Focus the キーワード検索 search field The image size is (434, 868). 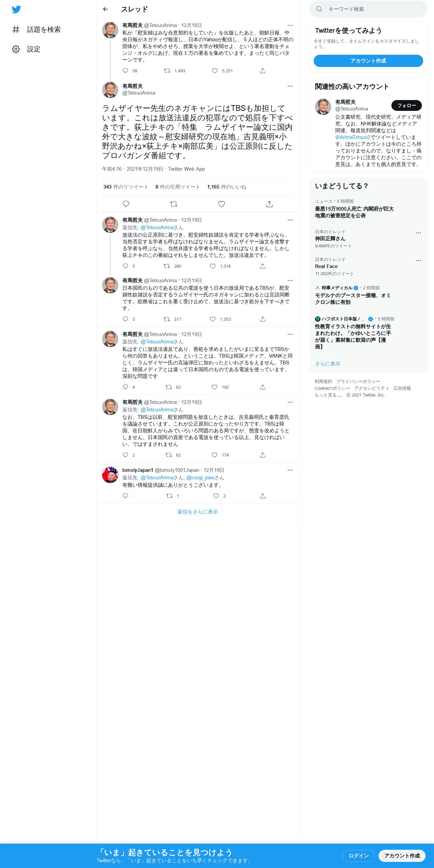368,9
